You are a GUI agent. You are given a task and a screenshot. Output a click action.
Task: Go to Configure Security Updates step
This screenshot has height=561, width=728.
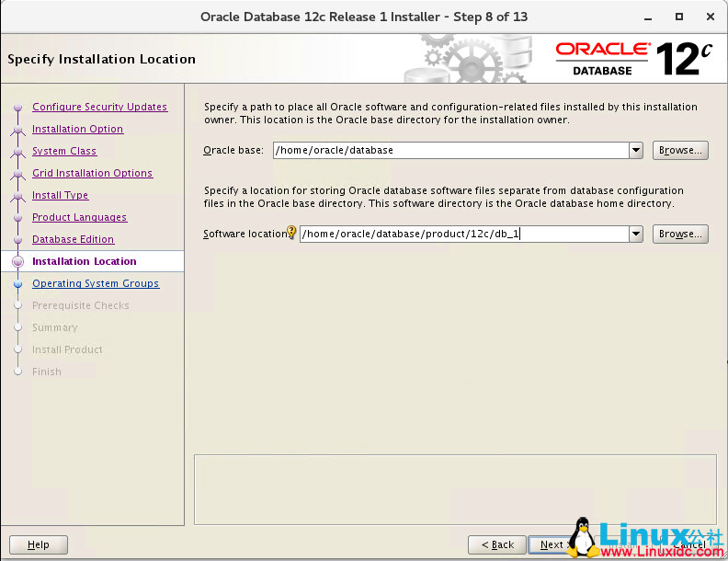[100, 107]
